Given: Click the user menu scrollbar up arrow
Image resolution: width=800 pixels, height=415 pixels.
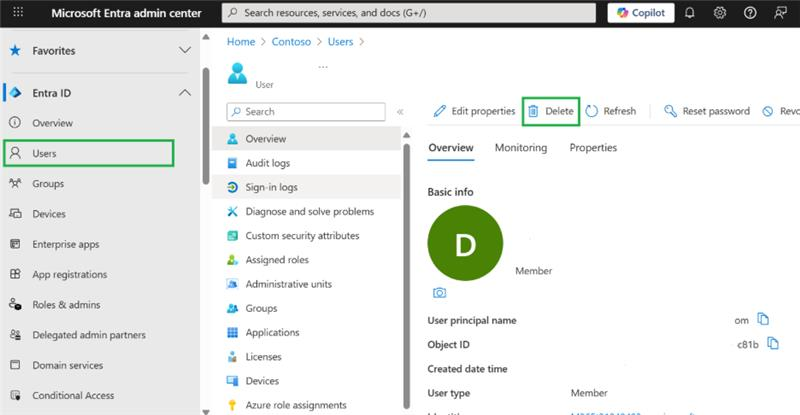Looking at the screenshot, I should (x=407, y=135).
